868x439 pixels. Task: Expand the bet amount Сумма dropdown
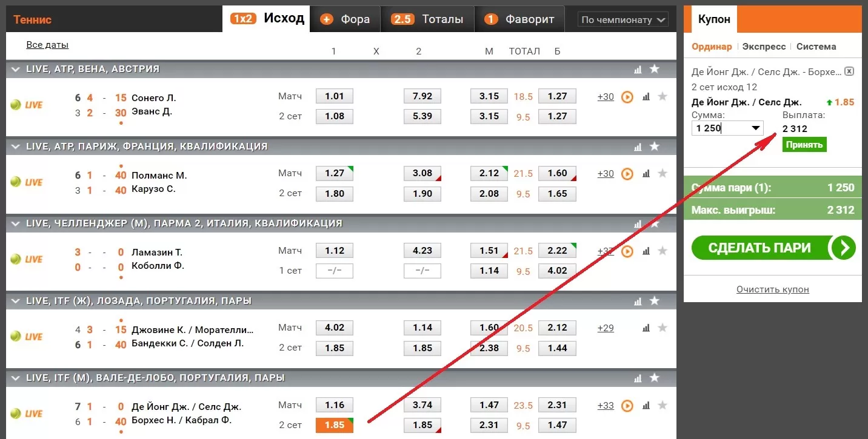click(x=756, y=128)
